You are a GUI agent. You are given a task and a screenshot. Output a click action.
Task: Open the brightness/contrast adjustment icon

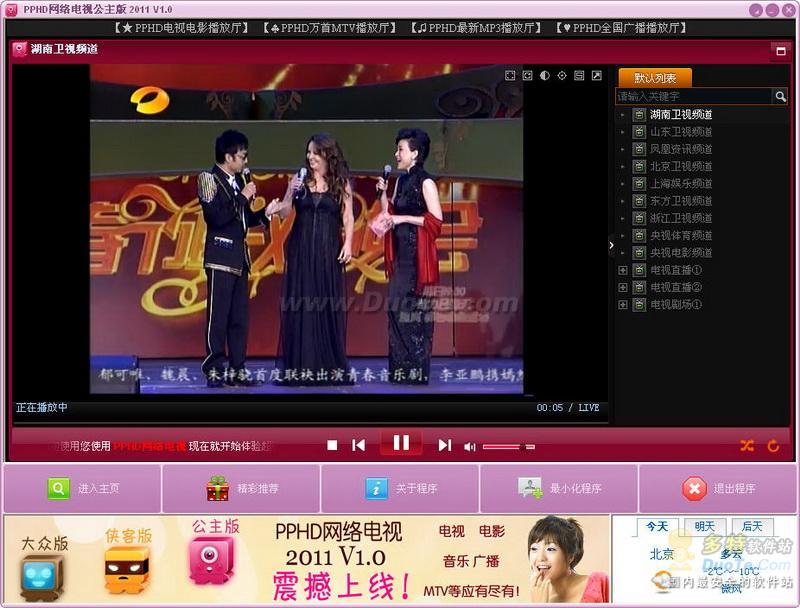coord(545,75)
